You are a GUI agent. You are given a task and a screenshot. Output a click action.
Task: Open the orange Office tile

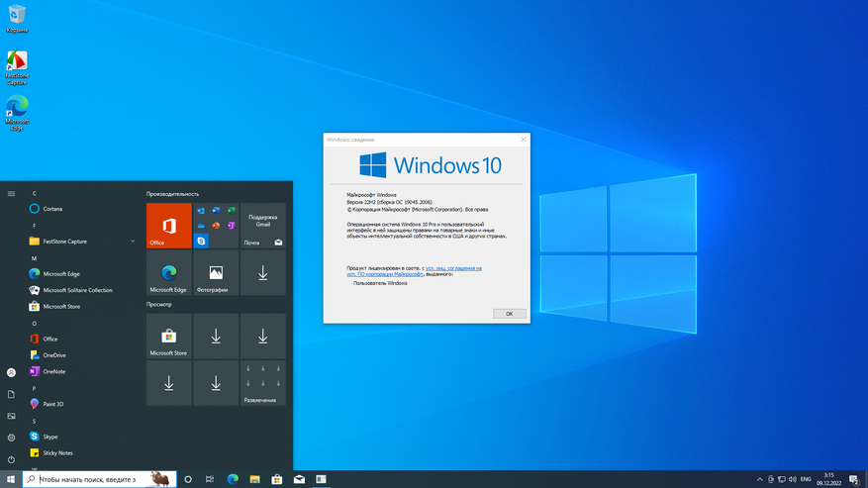[169, 226]
